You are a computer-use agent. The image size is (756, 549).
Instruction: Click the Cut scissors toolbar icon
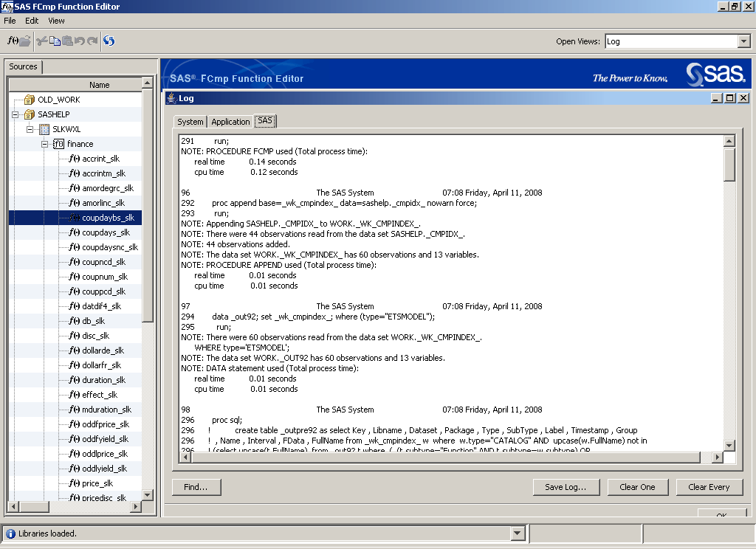point(42,41)
